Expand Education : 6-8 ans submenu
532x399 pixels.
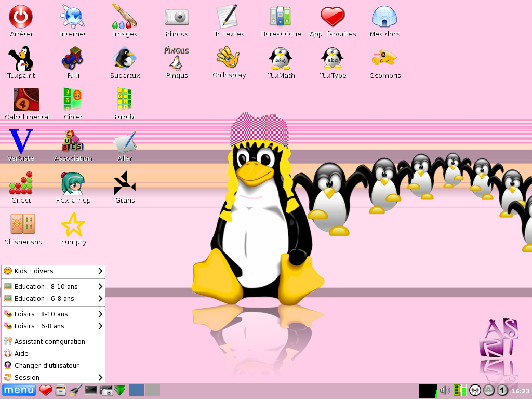tap(54, 299)
